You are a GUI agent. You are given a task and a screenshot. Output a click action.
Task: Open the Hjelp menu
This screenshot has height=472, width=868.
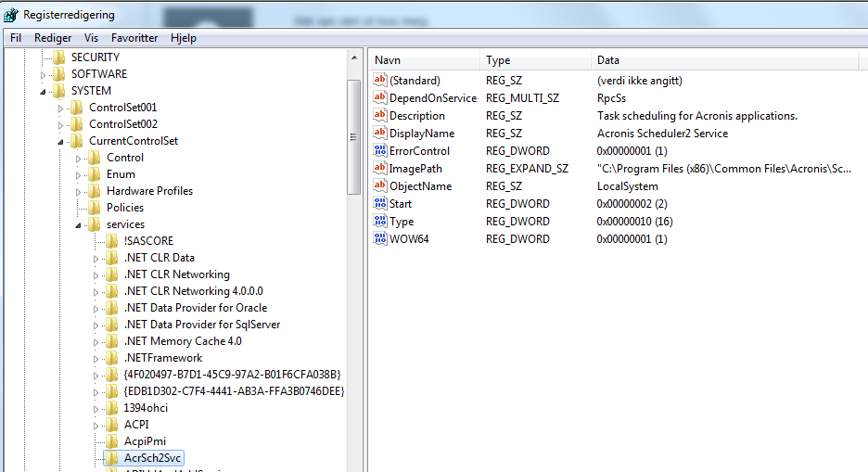(184, 38)
